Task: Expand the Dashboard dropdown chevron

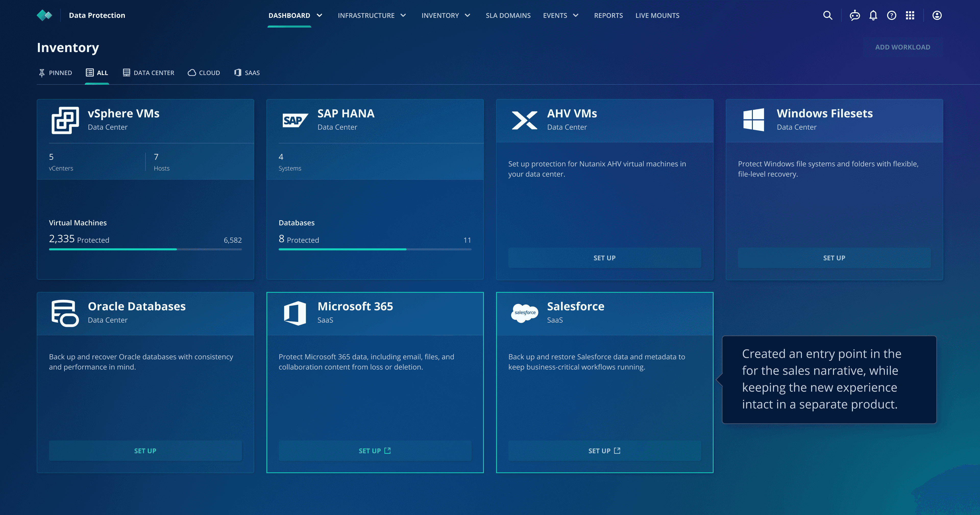Action: pyautogui.click(x=320, y=15)
